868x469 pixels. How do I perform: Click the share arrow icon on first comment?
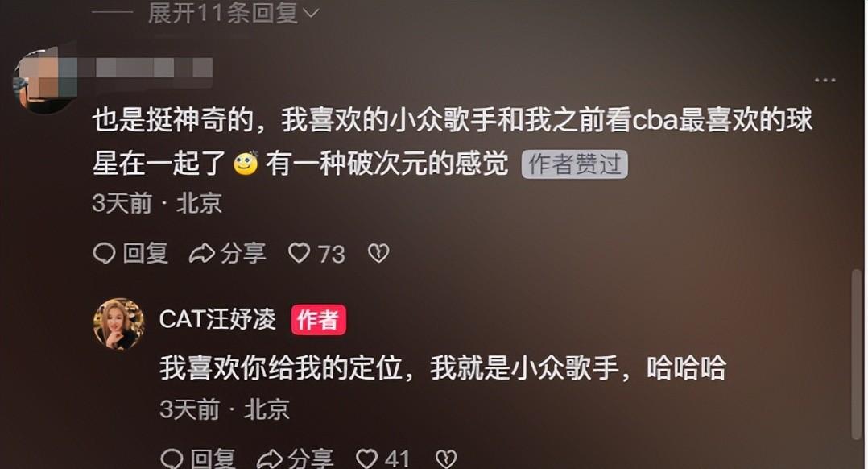click(202, 254)
